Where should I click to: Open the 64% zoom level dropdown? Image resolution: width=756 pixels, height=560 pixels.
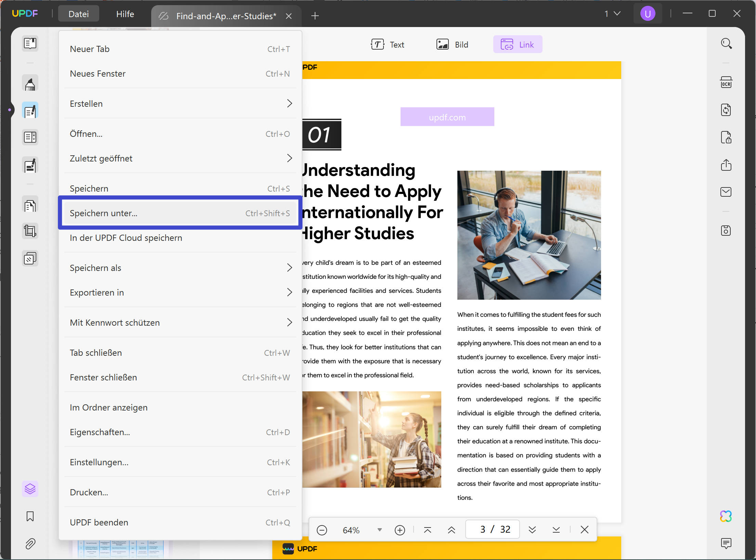click(x=379, y=530)
